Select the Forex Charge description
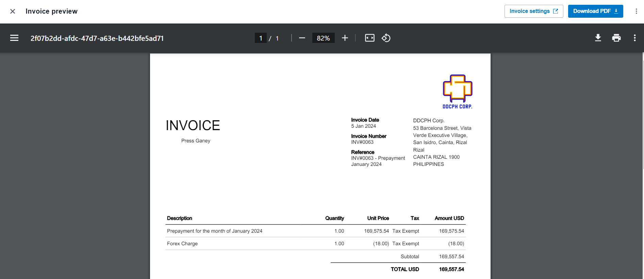 click(x=182, y=244)
